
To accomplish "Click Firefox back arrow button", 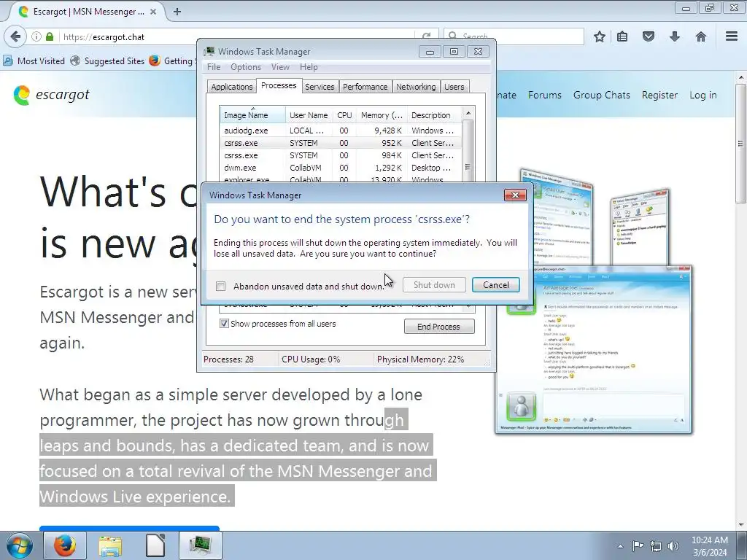I will 16,36.
